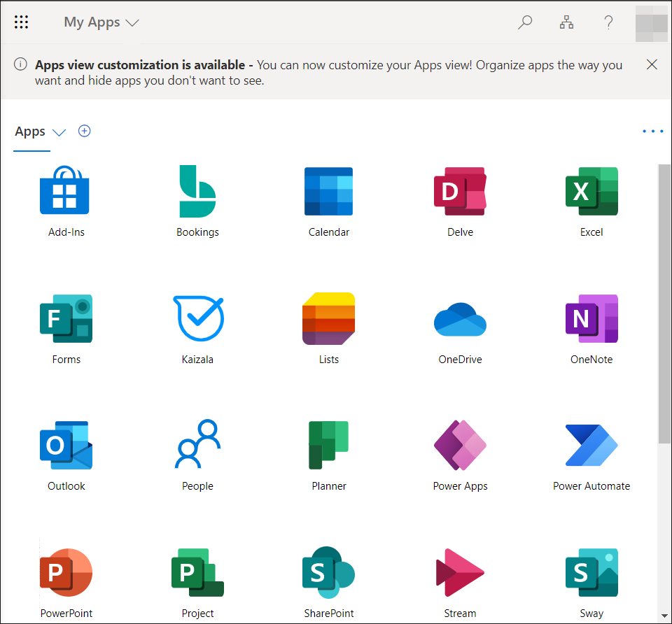This screenshot has height=624, width=672.
Task: Open the PowerPoint app
Action: pos(66,583)
